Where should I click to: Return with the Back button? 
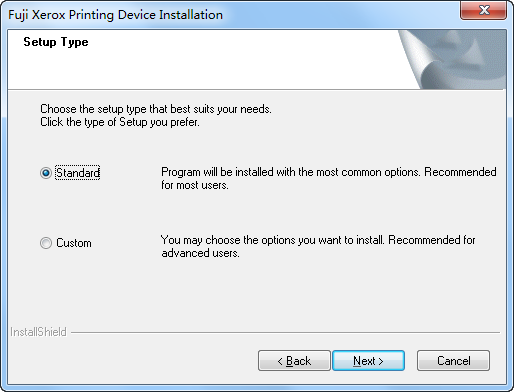pos(294,360)
